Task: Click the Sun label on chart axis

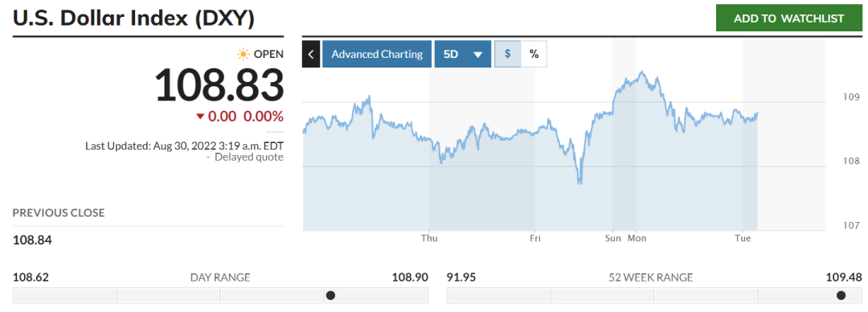Action: (612, 238)
